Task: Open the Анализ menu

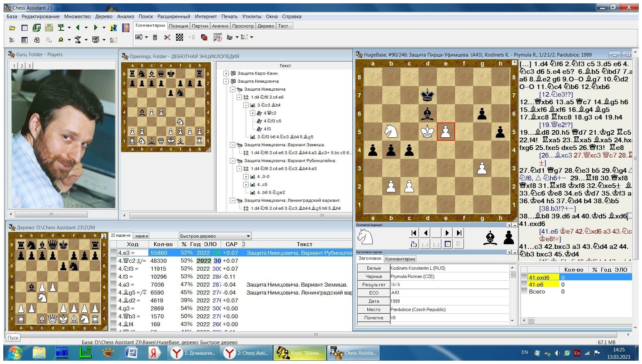Action: (x=125, y=17)
